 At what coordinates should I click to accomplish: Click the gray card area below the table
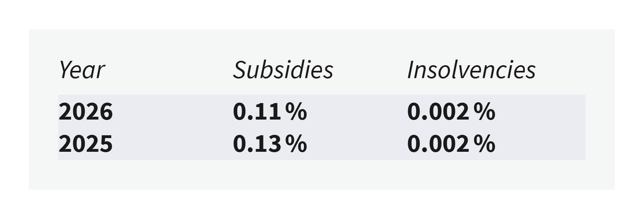pyautogui.click(x=321, y=175)
